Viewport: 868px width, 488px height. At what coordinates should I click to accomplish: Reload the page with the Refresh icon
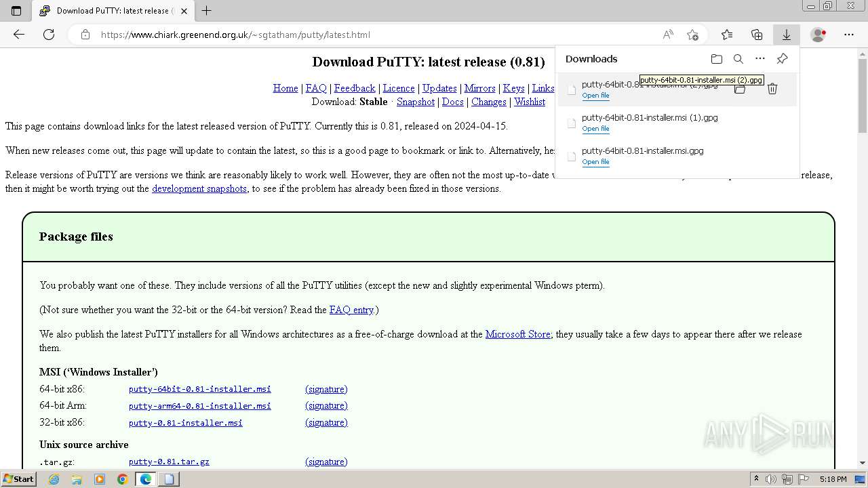point(49,35)
